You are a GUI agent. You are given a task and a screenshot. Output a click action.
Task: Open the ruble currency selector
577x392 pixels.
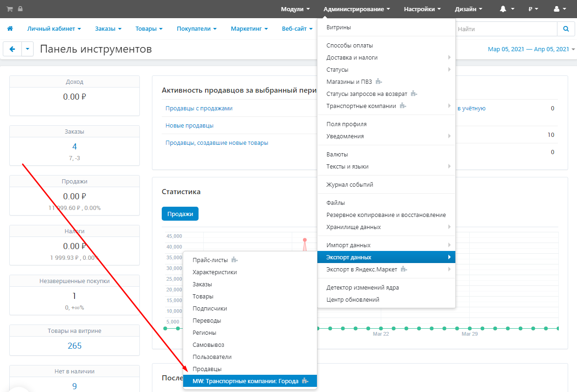(533, 9)
